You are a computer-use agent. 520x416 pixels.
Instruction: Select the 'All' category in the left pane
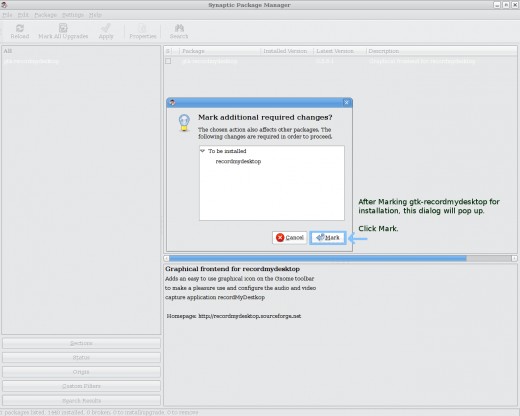point(8,51)
